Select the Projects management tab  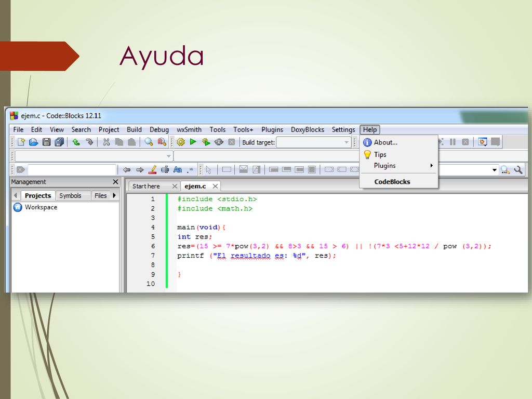coord(38,196)
